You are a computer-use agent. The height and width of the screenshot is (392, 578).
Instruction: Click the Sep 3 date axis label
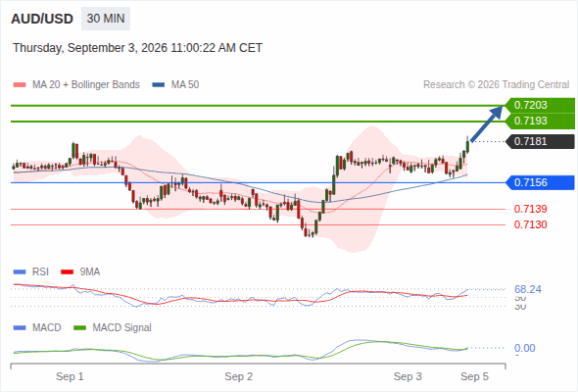[x=408, y=376]
